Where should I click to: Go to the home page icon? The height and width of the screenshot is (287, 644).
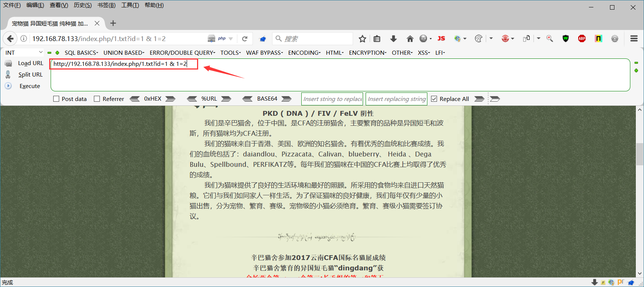(410, 38)
